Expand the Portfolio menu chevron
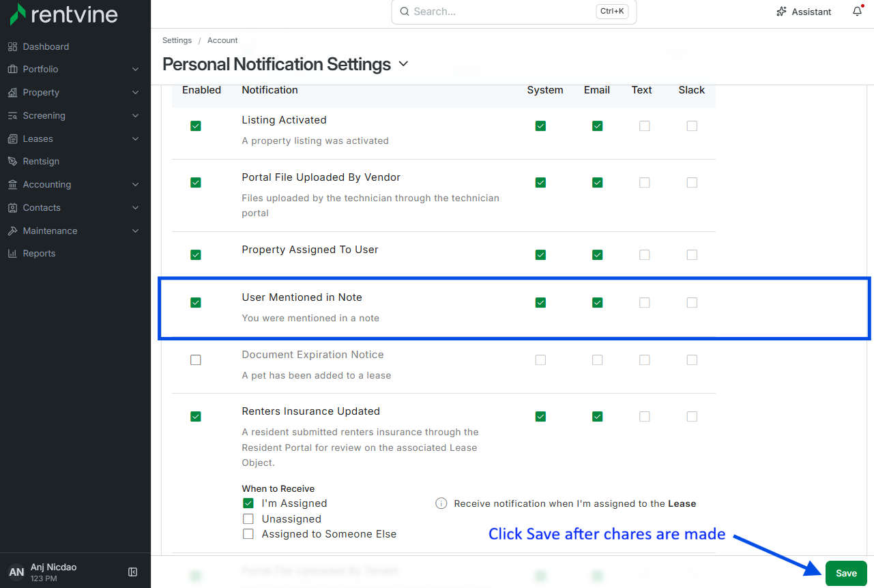This screenshot has height=588, width=874. click(x=135, y=70)
